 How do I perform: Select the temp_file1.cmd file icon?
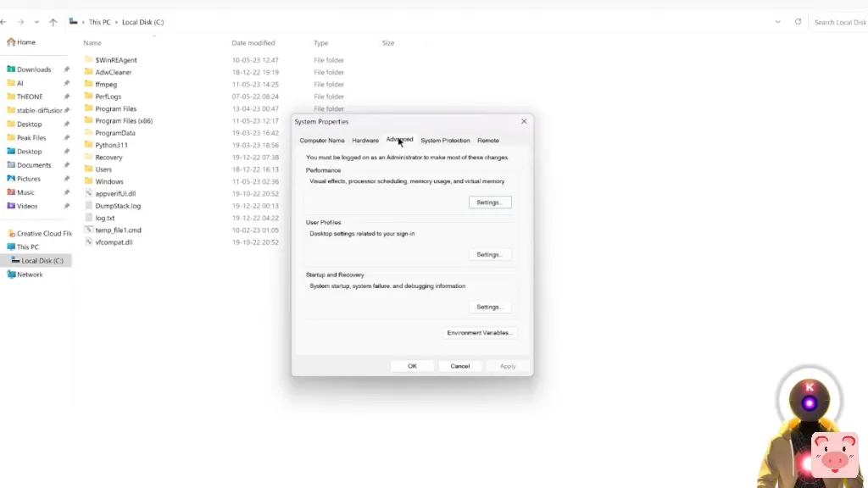[x=88, y=230]
